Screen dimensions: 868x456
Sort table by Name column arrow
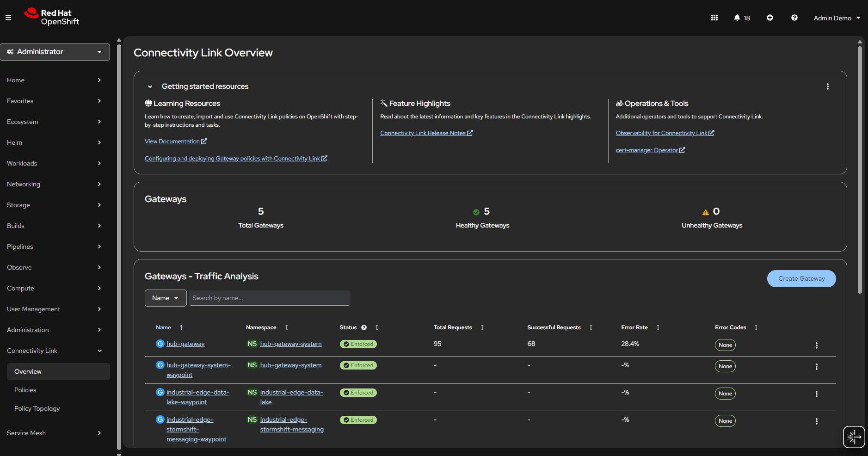(x=181, y=327)
